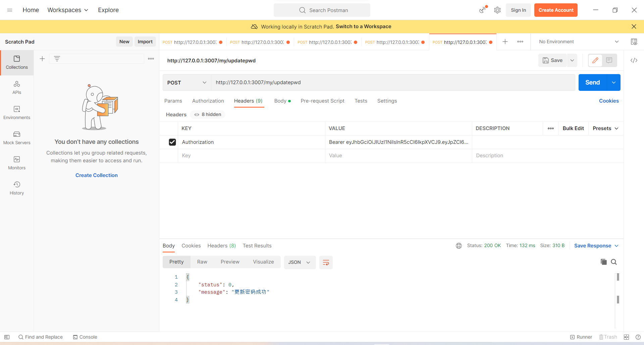Viewport: 644px width, 345px height.
Task: Click the environment quick look icon
Action: (x=634, y=42)
